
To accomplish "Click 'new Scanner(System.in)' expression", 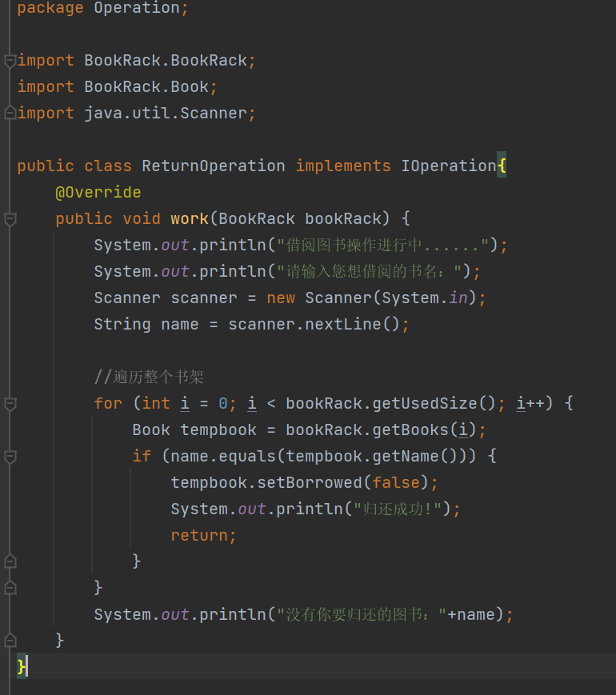I will tap(372, 298).
